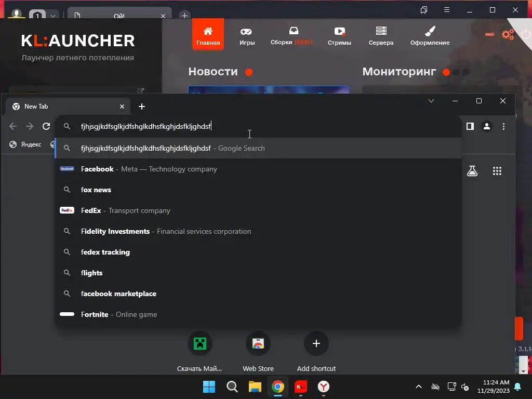This screenshot has height=399, width=532.
Task: Select the Facebook Meta suggestion
Action: click(x=258, y=169)
